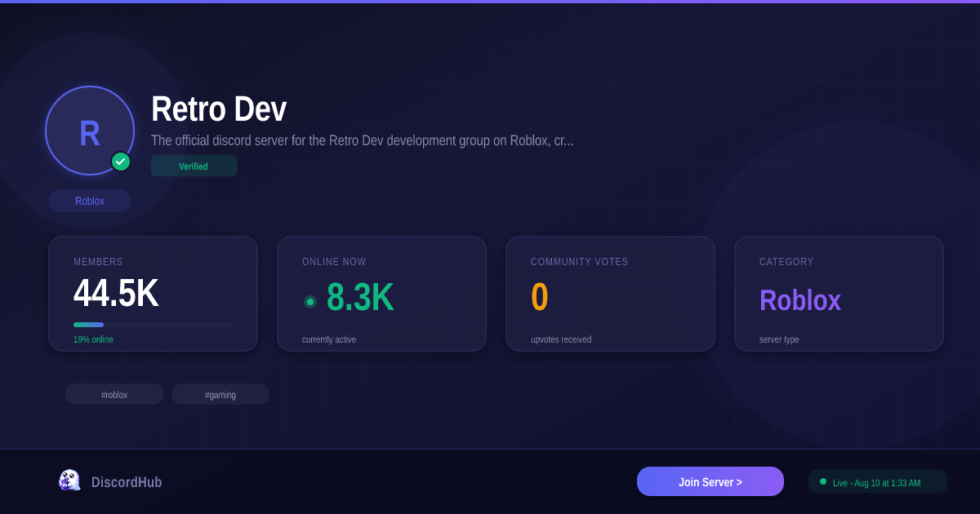980x514 pixels.
Task: Click the DiscordHub ghost logo icon
Action: [x=69, y=481]
